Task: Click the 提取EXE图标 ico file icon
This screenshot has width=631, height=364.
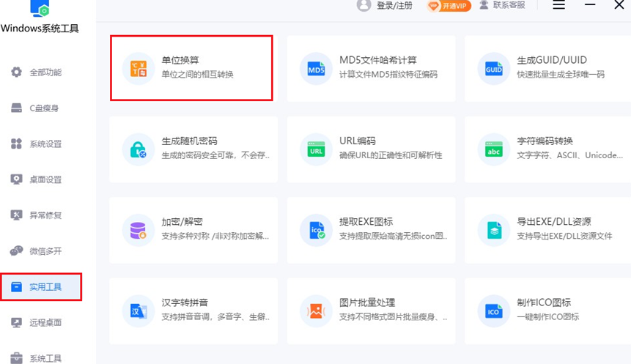Action: (x=317, y=231)
